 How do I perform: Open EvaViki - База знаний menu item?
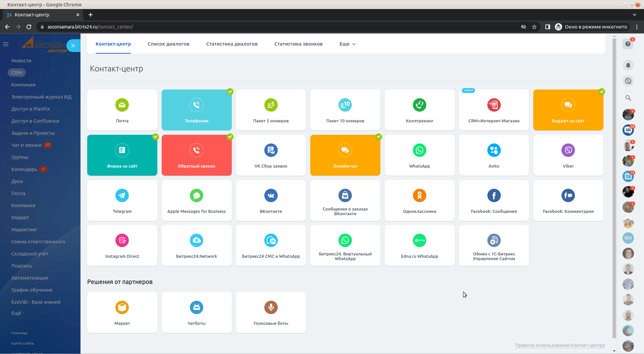pos(36,302)
